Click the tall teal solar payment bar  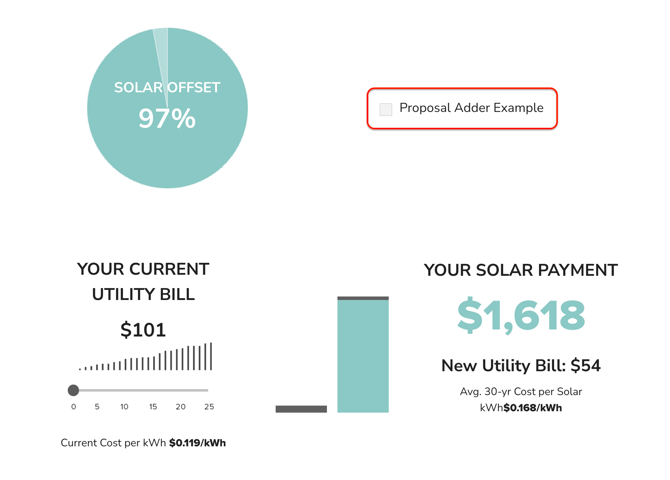363,356
